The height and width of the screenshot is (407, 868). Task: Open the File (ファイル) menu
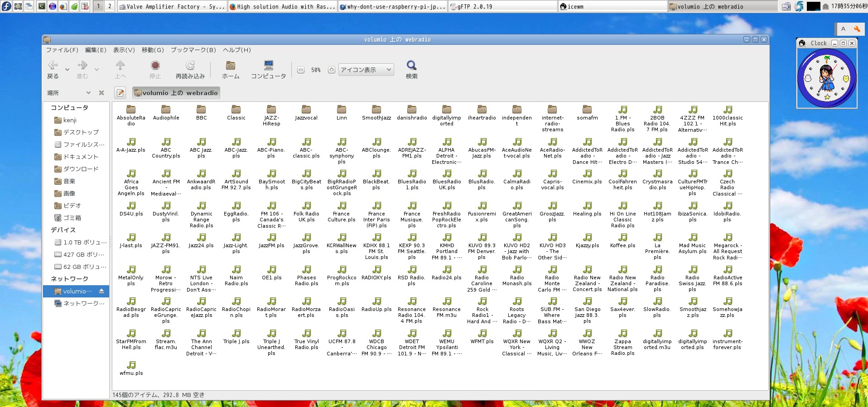[62, 50]
